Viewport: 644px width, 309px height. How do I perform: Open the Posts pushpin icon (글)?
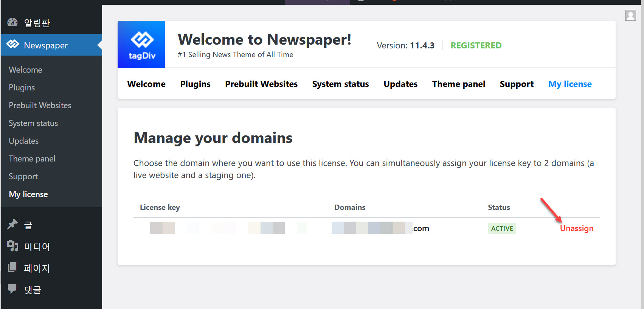pyautogui.click(x=12, y=224)
